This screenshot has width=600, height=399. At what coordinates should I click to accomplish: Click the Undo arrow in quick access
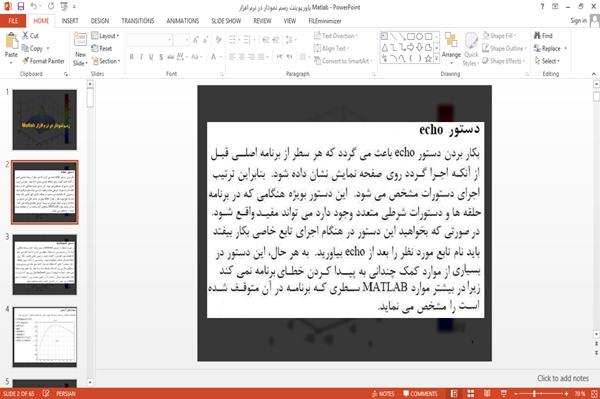tap(34, 7)
